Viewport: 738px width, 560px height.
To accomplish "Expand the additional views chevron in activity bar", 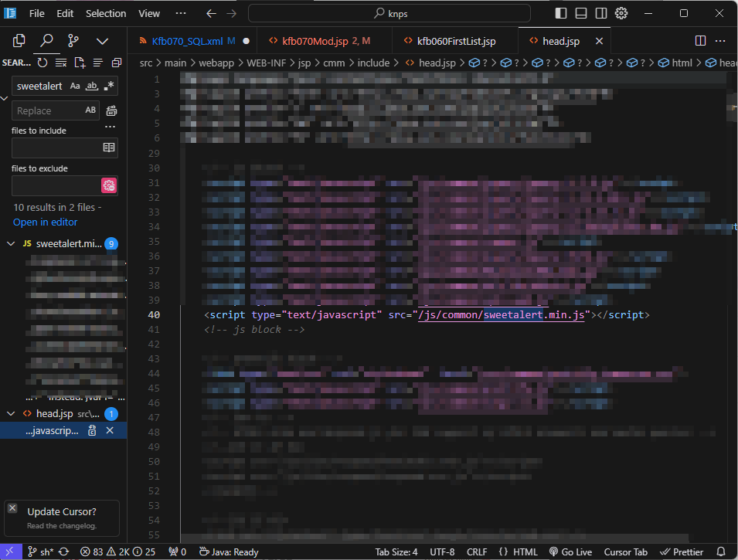I will pos(102,42).
